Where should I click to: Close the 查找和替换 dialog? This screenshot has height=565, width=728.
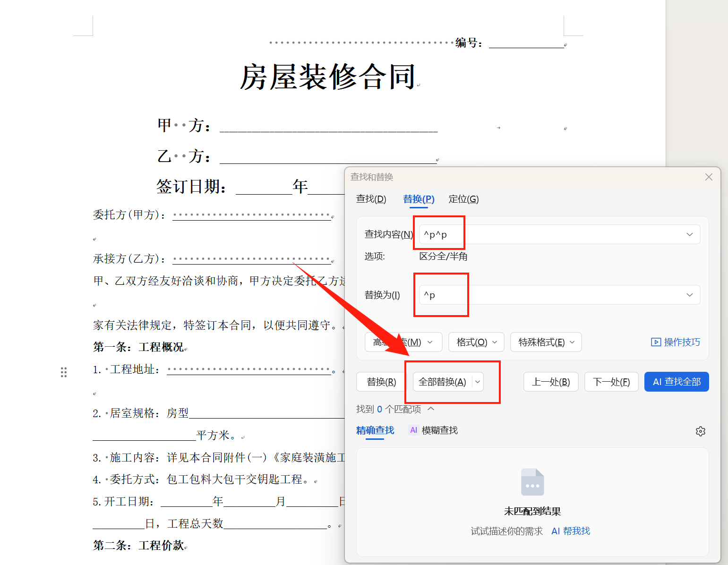click(709, 177)
